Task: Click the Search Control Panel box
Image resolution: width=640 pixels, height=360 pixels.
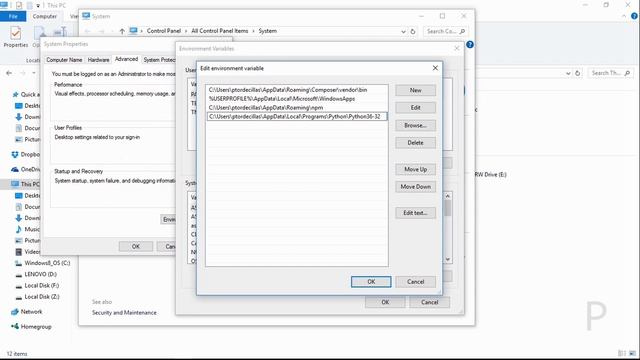Action: tap(445, 31)
